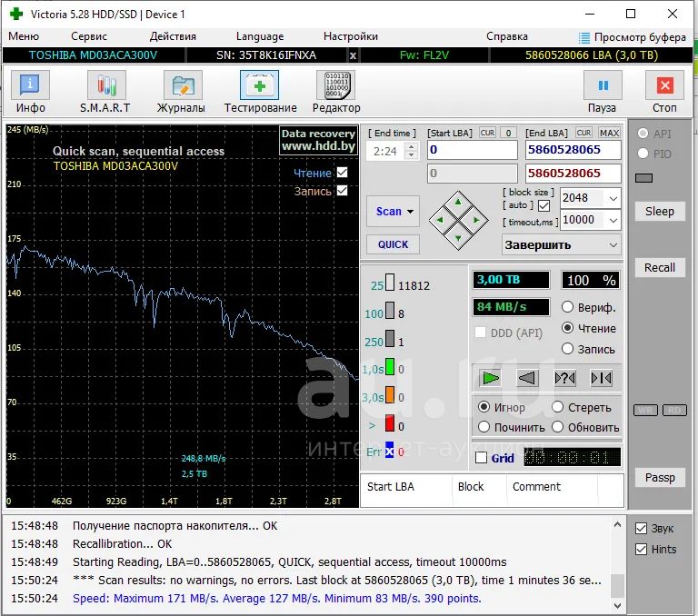Open the Инфо drive info panel

(x=30, y=92)
